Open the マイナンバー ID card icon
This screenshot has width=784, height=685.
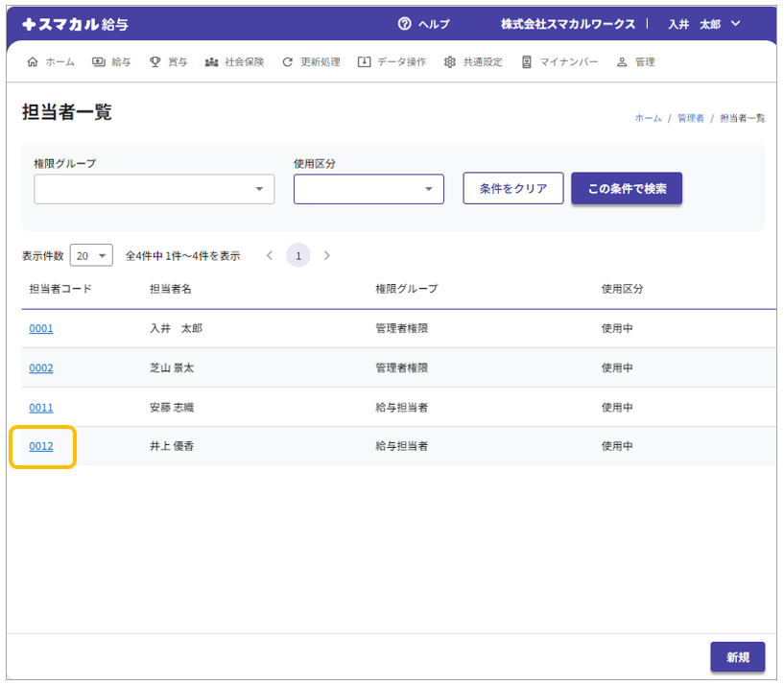(527, 62)
